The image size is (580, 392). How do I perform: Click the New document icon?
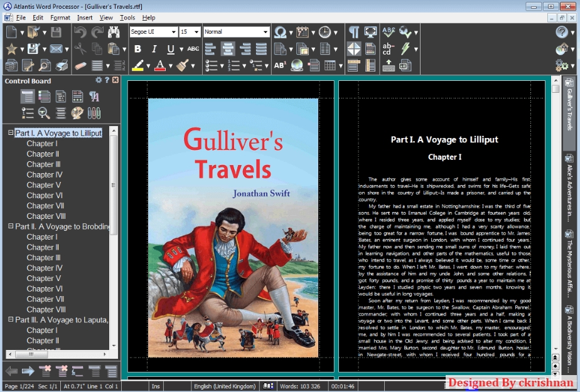click(x=11, y=32)
